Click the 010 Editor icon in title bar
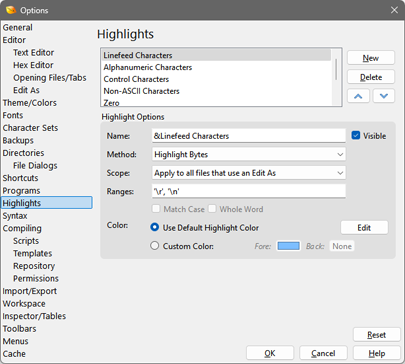 tap(11, 10)
